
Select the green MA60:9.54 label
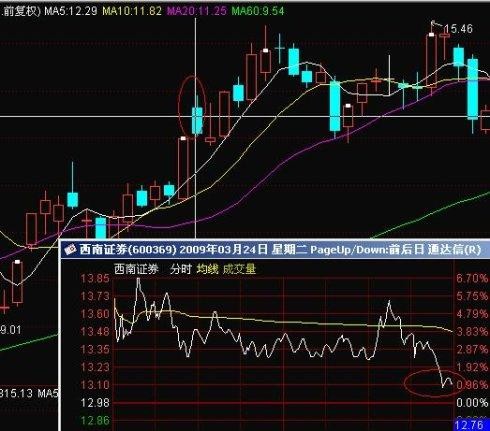(x=258, y=11)
